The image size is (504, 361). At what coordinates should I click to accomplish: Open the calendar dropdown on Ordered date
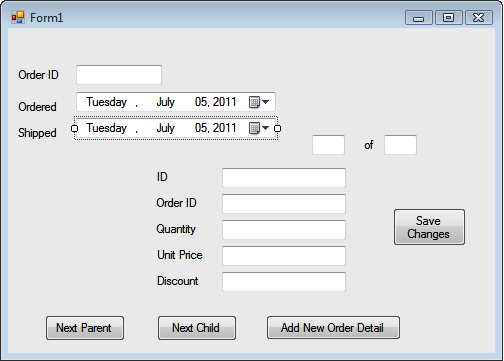[x=259, y=102]
